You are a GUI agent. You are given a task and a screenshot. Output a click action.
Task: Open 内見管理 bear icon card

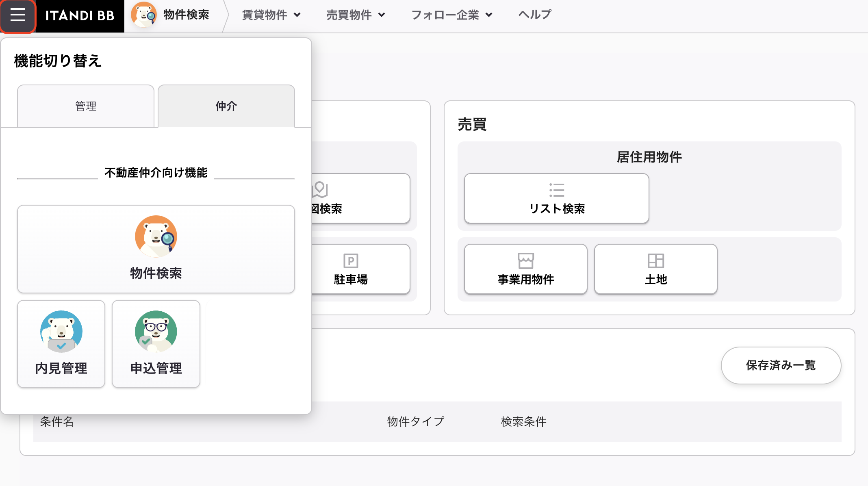click(x=61, y=344)
